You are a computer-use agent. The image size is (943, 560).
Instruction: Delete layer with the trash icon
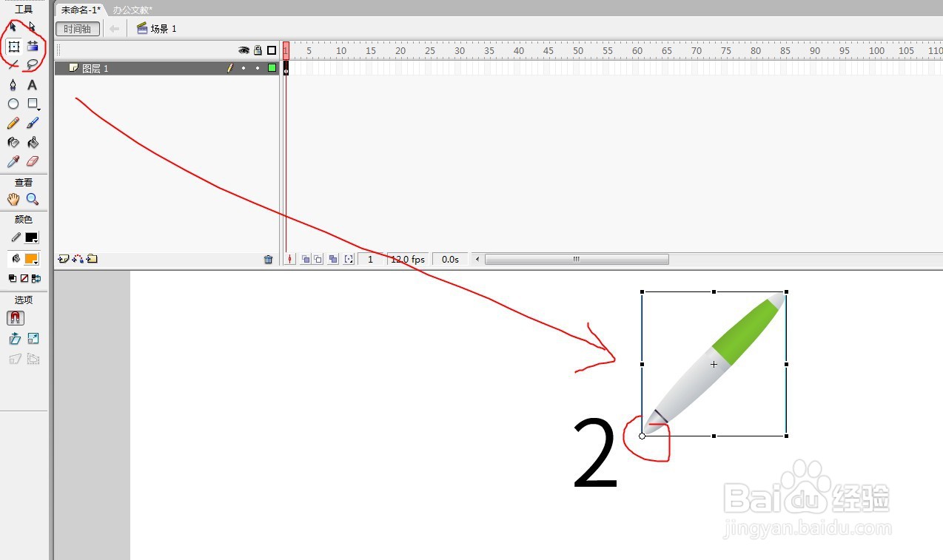[268, 260]
